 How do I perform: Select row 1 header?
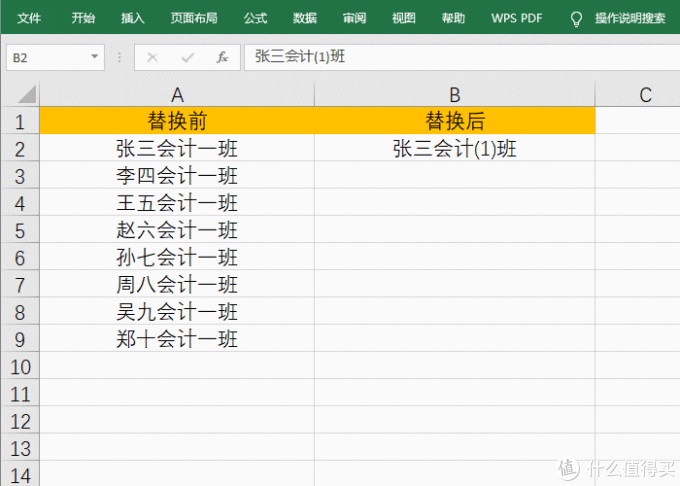pyautogui.click(x=20, y=121)
